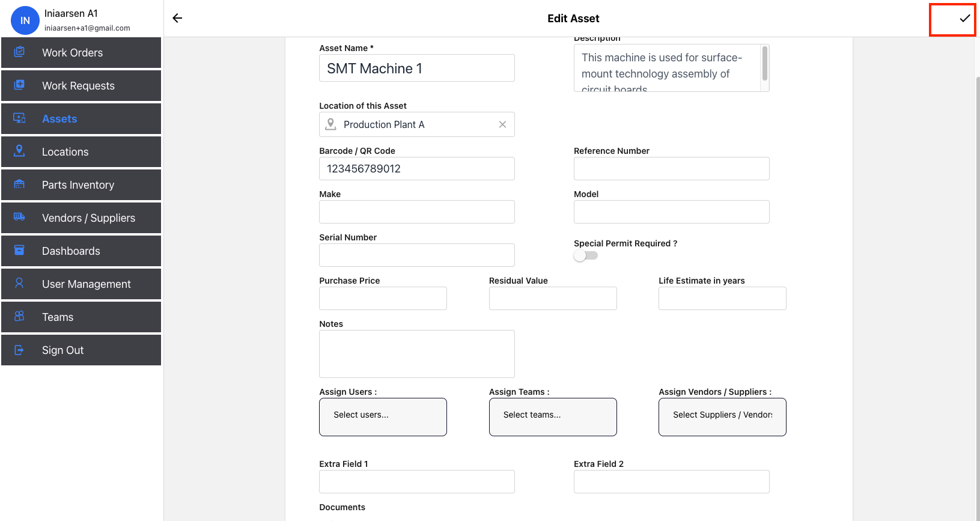Click the Extra Field 1 input

pyautogui.click(x=417, y=481)
